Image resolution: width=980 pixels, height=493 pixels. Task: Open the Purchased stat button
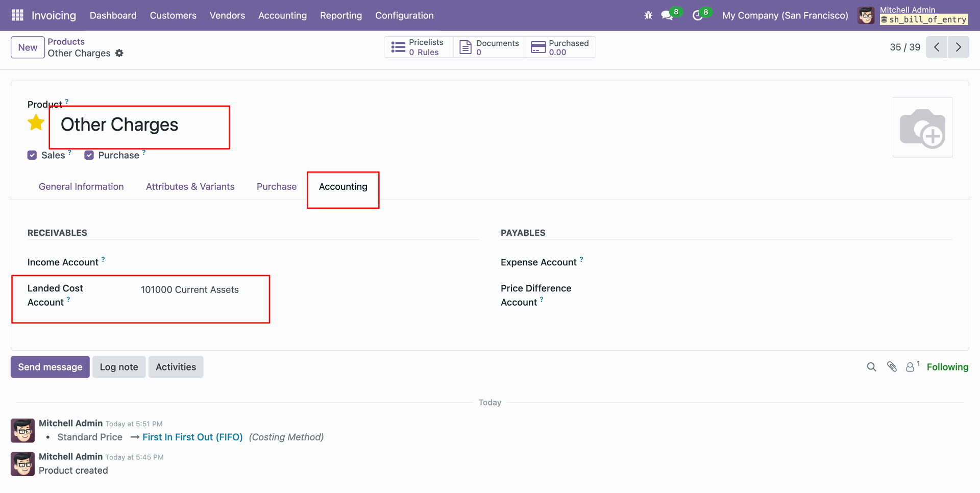pyautogui.click(x=561, y=47)
